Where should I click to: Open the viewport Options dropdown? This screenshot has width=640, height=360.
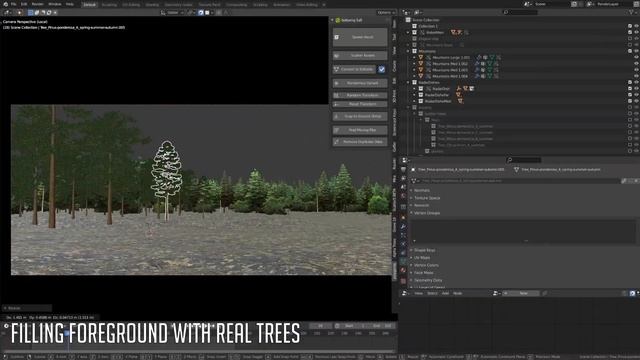385,13
